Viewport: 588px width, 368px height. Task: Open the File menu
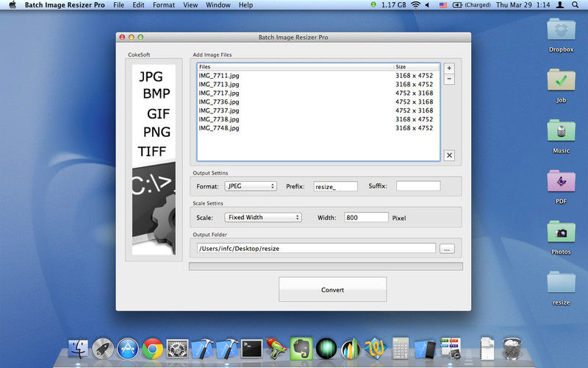coord(118,5)
